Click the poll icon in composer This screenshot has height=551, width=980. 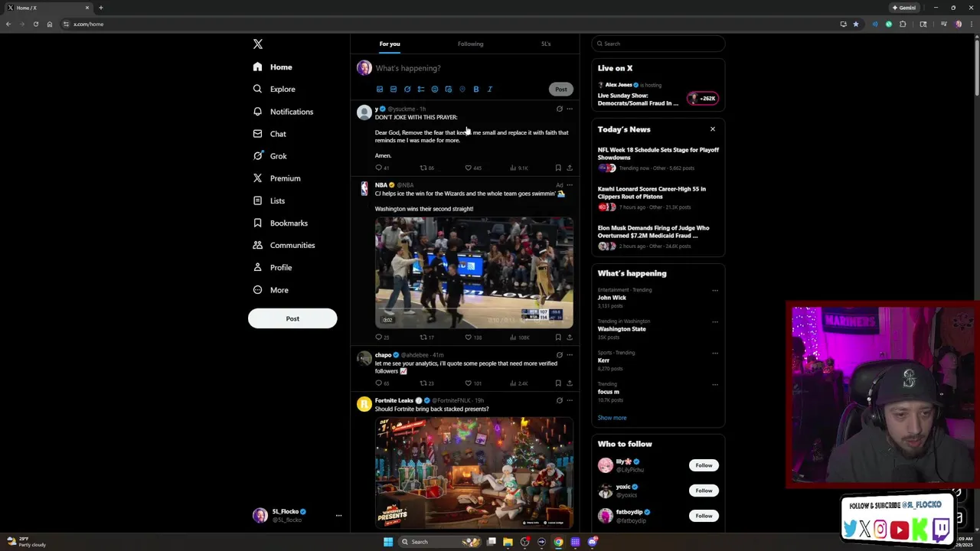tap(420, 89)
